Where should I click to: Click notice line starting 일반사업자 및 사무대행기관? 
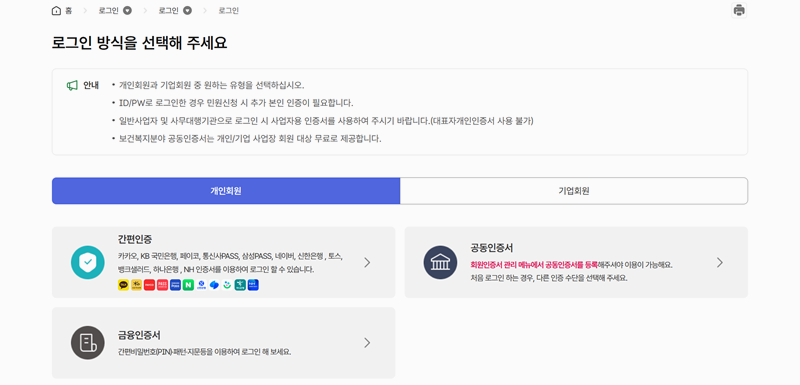tap(326, 121)
